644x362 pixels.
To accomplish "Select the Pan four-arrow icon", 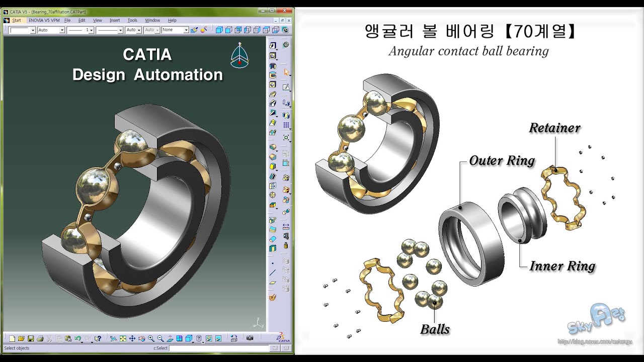I will coord(132,338).
